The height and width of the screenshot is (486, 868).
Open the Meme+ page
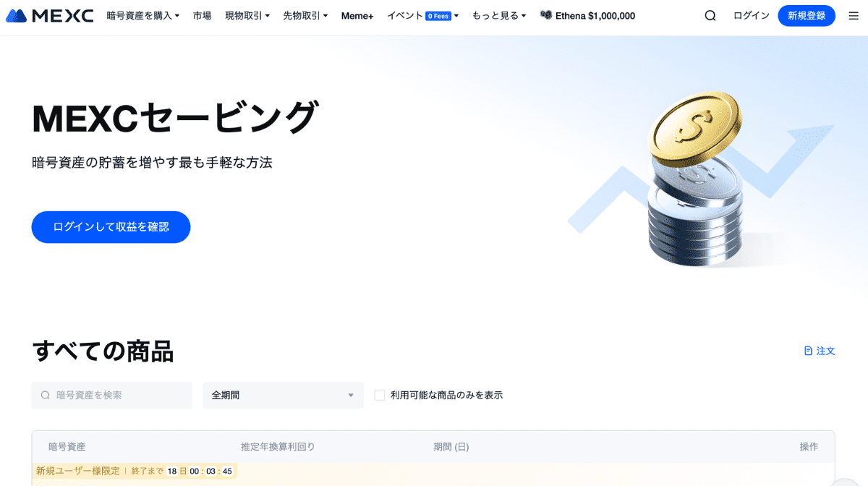357,15
